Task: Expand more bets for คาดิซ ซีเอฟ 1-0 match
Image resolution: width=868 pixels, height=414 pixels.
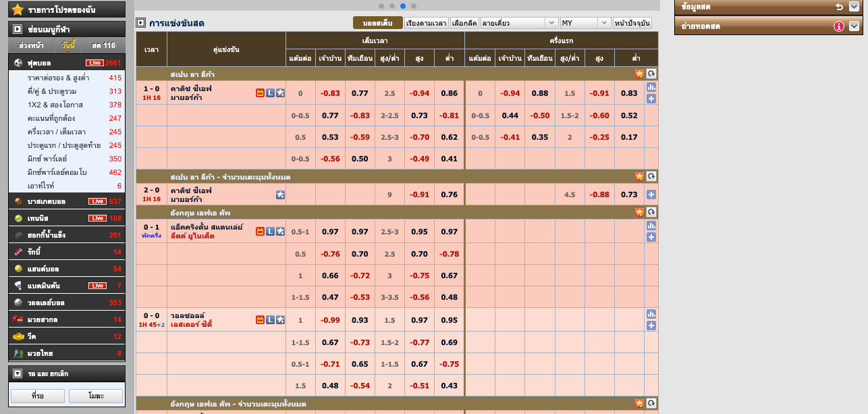Action: (651, 99)
